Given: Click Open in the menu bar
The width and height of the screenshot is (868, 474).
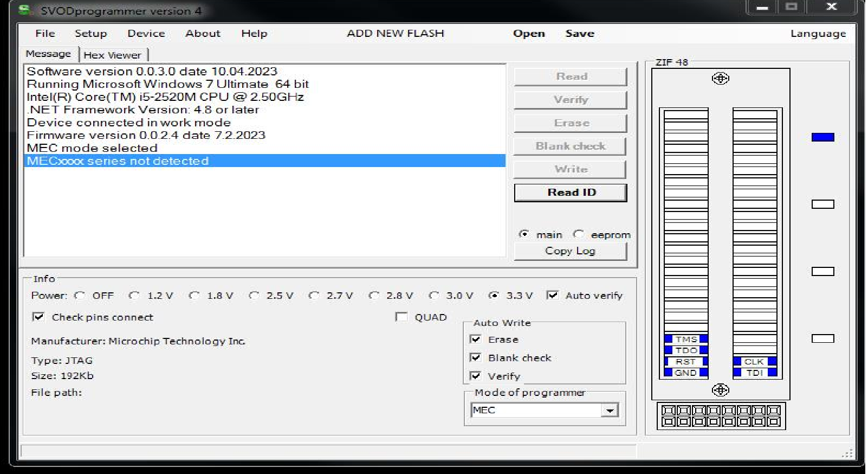Looking at the screenshot, I should click(529, 34).
